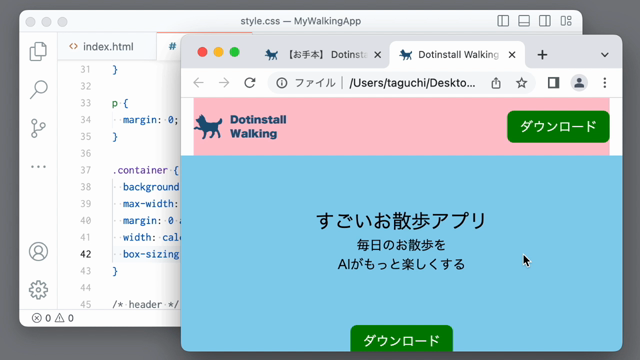Go back in the browser

[x=198, y=83]
